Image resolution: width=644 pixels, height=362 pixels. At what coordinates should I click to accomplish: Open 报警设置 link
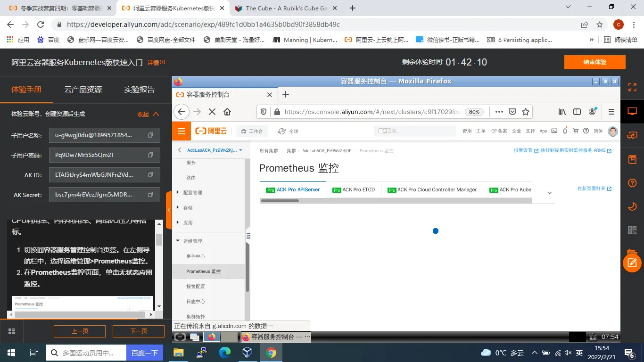point(526,150)
